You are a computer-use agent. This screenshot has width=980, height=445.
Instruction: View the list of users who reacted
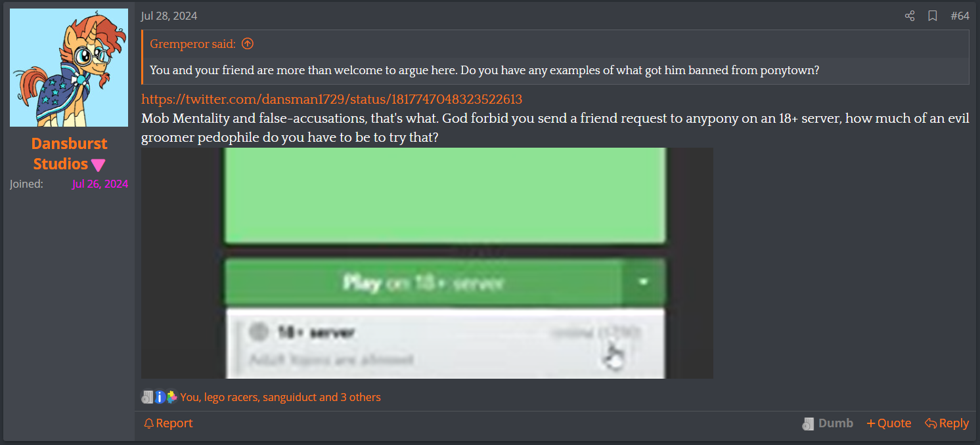280,397
